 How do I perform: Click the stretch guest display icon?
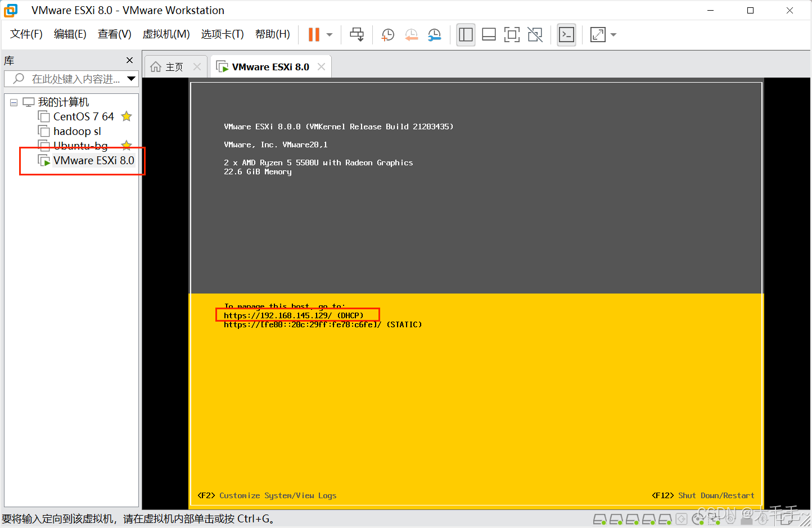click(x=598, y=35)
